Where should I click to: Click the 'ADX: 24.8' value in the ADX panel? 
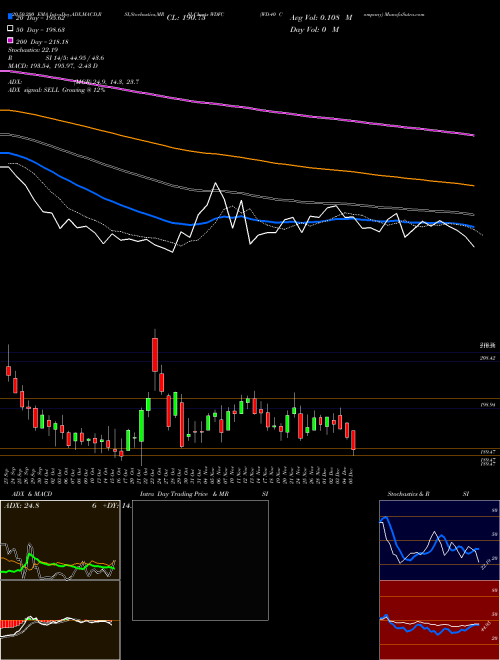pos(21,506)
